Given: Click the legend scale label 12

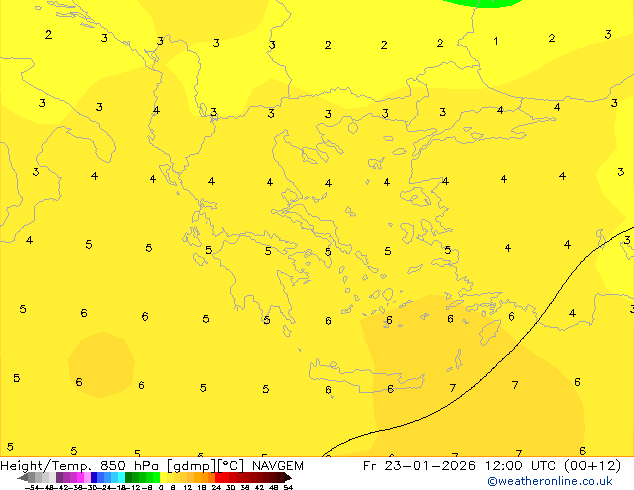Looking at the screenshot, I should pos(188,487).
